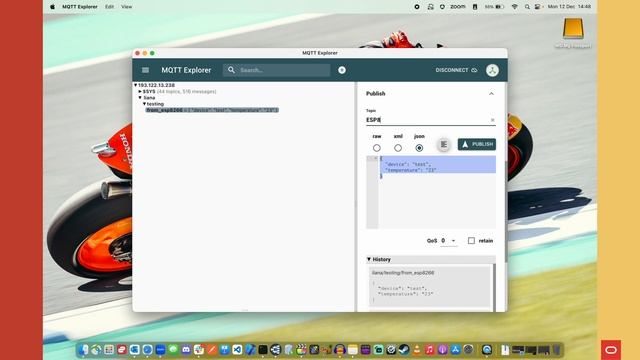
Task: Open the hamburger menu in MQTT Explorer
Action: 145,70
